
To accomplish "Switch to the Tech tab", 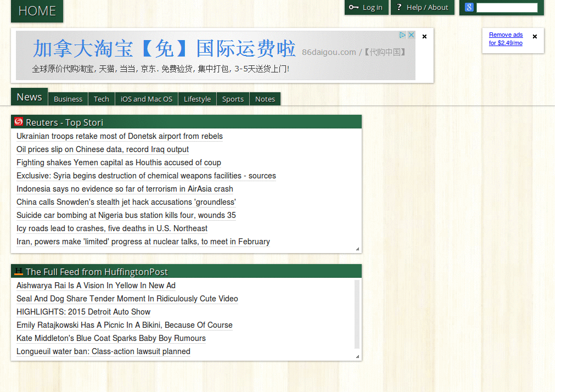I will [102, 99].
